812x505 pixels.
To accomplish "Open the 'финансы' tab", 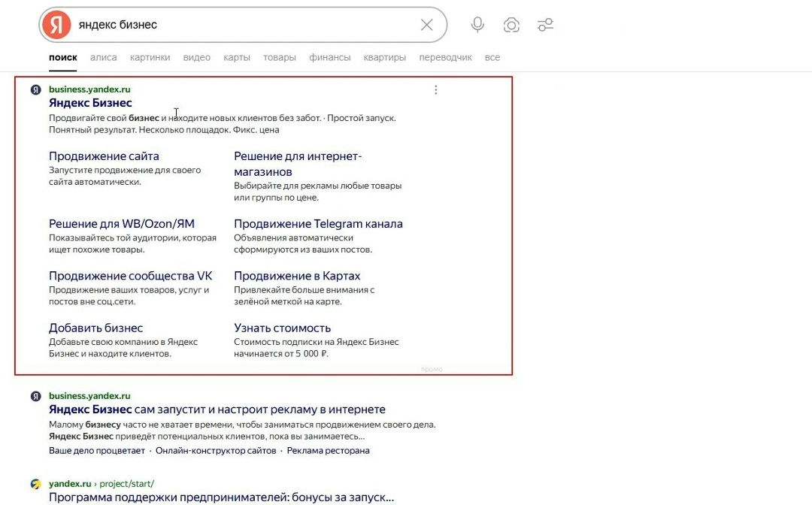I will pos(330,57).
